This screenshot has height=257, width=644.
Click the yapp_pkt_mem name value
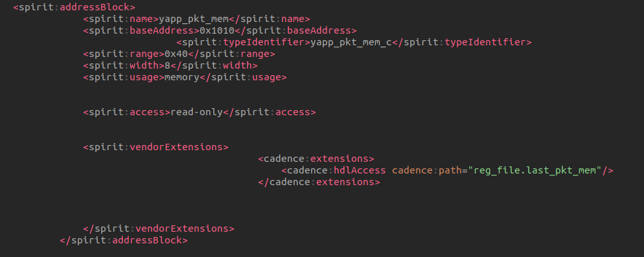[x=194, y=19]
